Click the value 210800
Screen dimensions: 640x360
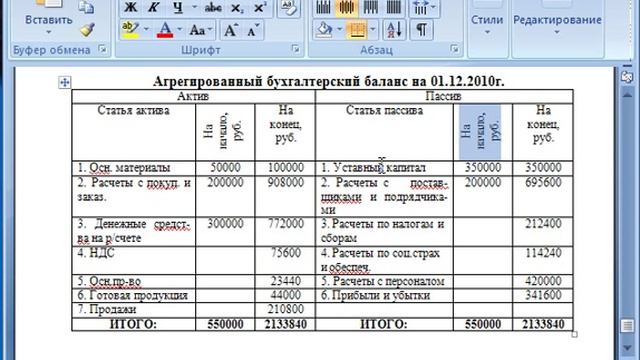286,309
